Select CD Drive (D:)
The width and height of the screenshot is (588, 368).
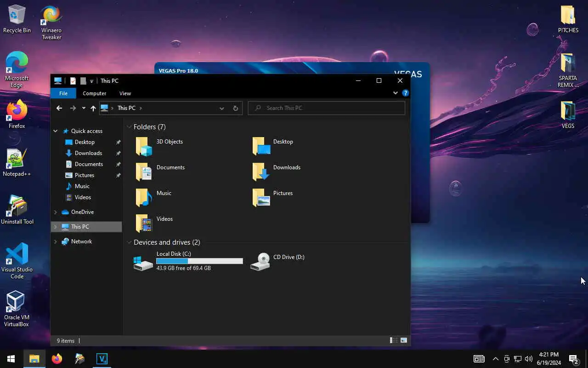[278, 261]
